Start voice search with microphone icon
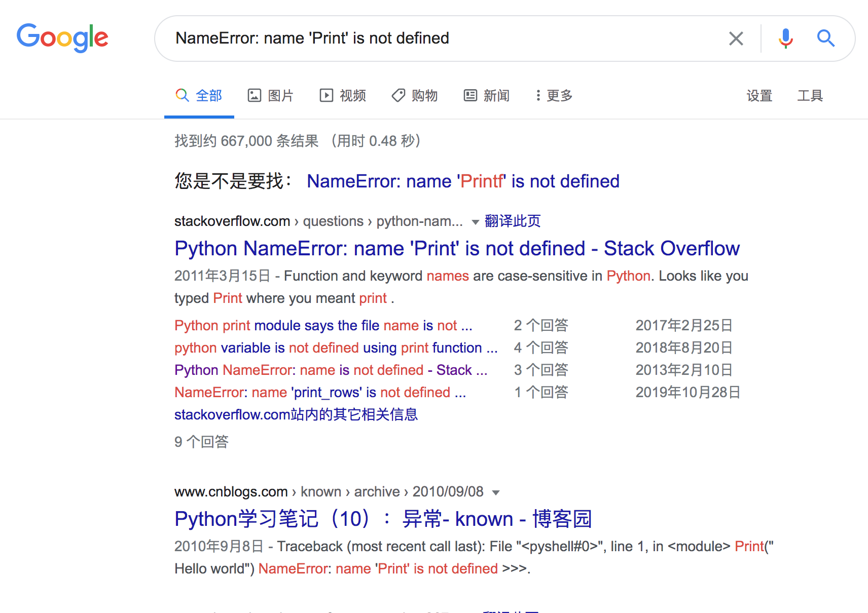868x613 pixels. pyautogui.click(x=785, y=39)
